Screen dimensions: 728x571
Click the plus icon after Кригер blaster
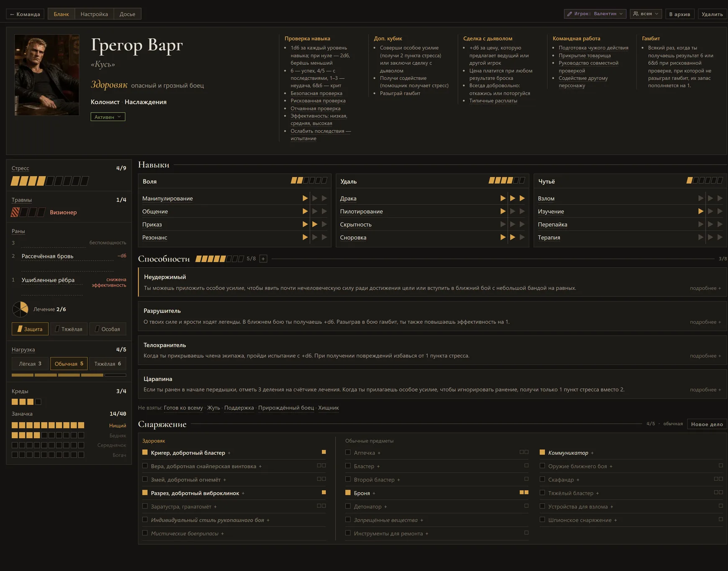[x=229, y=453]
